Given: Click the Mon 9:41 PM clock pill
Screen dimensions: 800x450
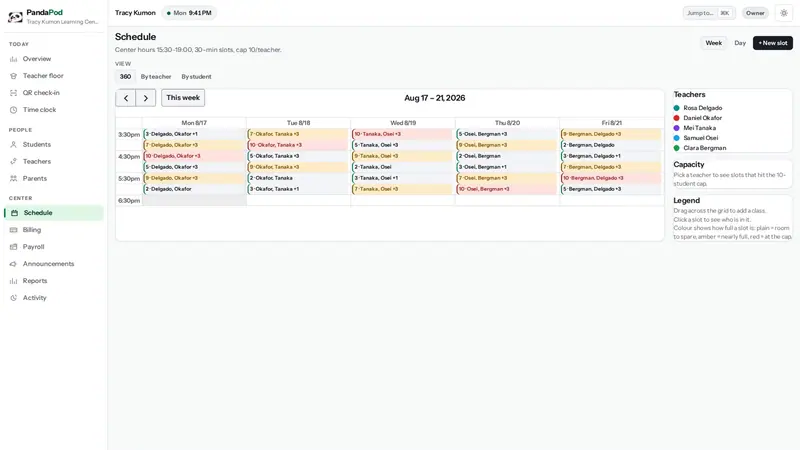Looking at the screenshot, I should (x=189, y=13).
